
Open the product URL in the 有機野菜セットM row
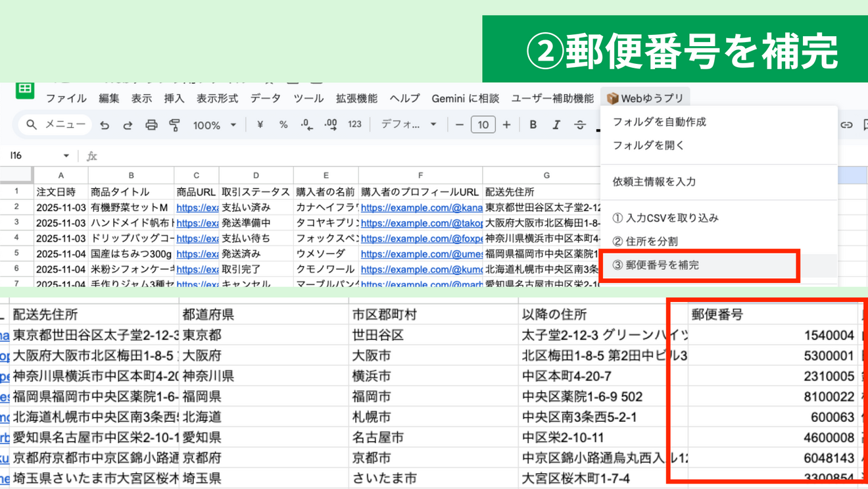(197, 207)
